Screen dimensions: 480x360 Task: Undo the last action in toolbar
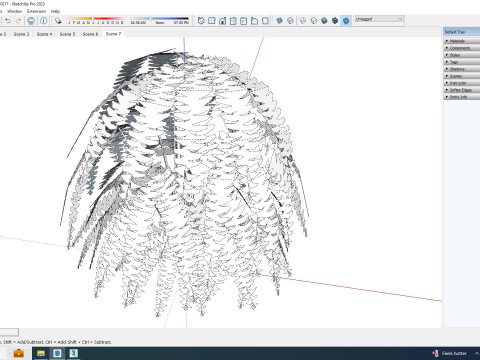coord(8,21)
